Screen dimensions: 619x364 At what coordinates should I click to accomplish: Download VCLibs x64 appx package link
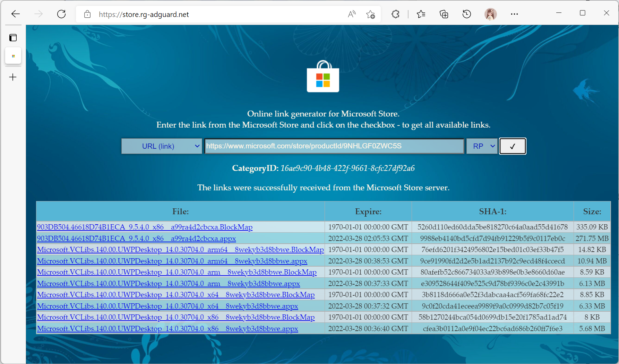tap(167, 306)
